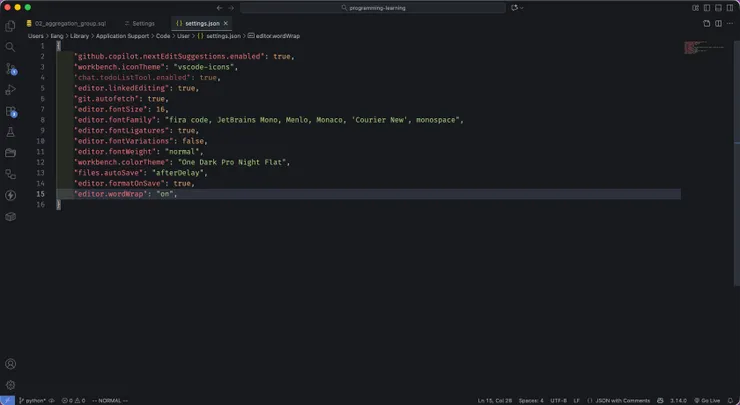Switch to the Settings tab

pos(140,24)
